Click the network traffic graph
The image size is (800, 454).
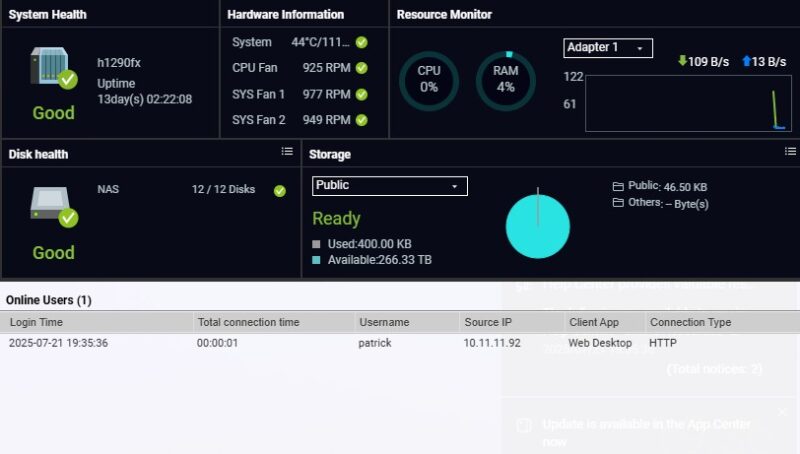point(688,104)
